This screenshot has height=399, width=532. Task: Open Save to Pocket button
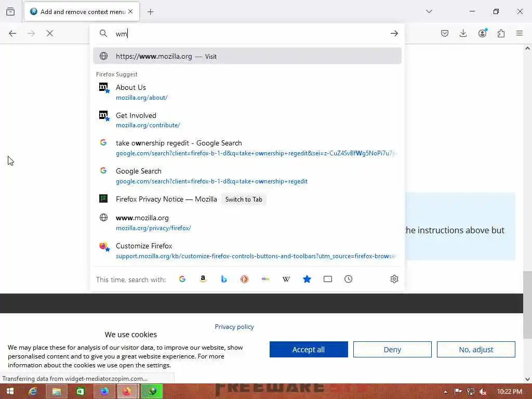(445, 33)
